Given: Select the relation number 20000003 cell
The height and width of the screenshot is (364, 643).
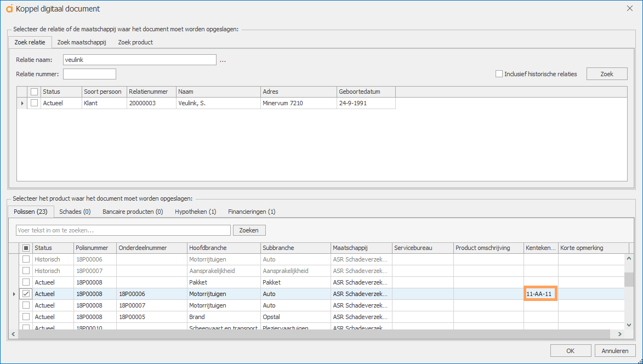Looking at the screenshot, I should coord(151,103).
